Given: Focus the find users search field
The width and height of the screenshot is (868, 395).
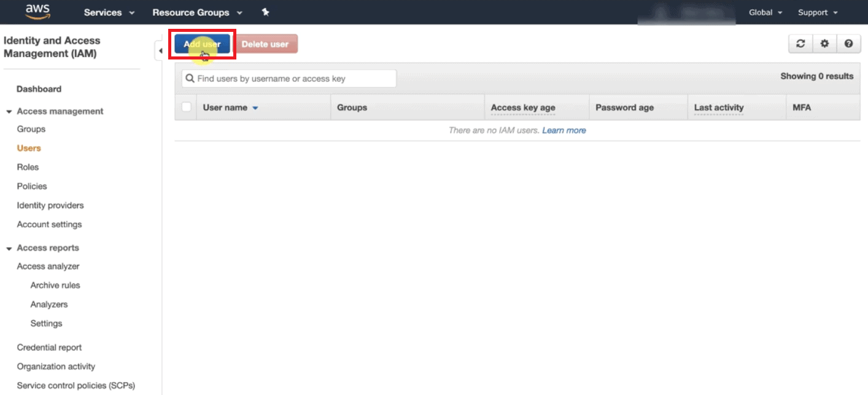Looking at the screenshot, I should pyautogui.click(x=289, y=79).
